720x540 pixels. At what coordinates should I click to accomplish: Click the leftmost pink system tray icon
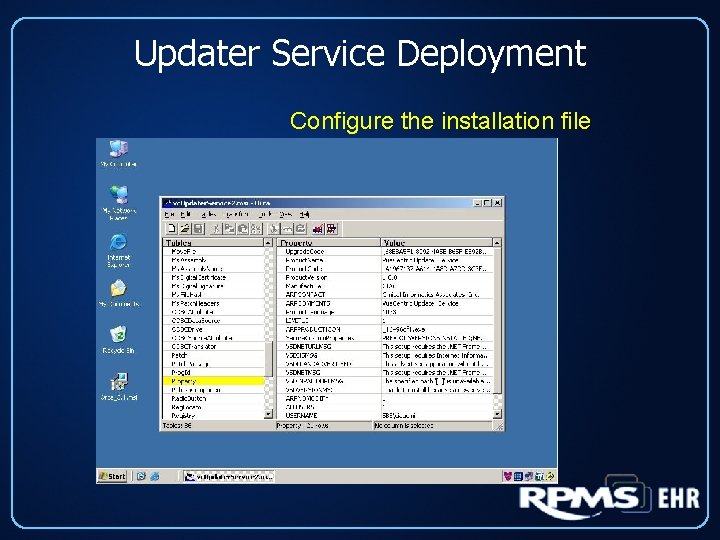(507, 476)
